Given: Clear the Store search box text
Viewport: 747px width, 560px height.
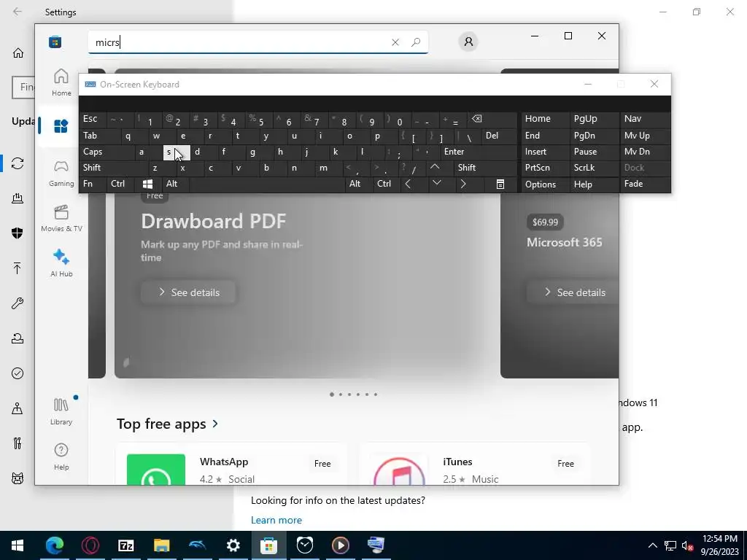Looking at the screenshot, I should click(395, 42).
